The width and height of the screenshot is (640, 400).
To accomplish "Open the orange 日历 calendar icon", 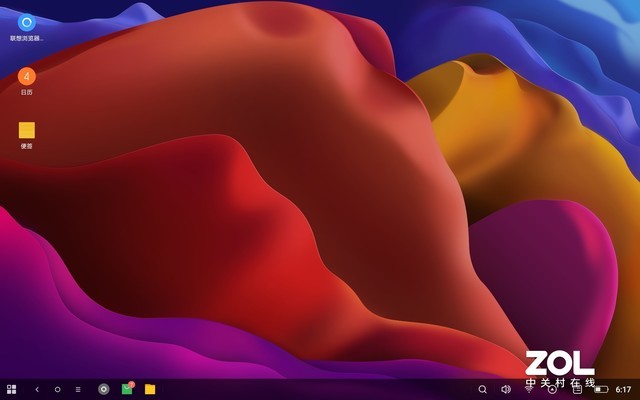I will point(27,76).
